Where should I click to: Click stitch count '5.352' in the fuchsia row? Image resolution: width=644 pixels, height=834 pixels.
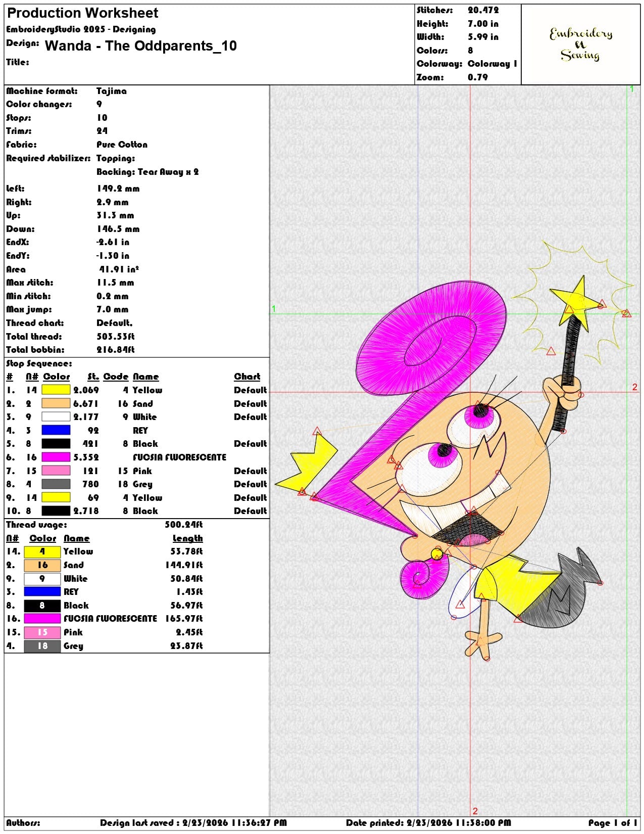coord(86,457)
